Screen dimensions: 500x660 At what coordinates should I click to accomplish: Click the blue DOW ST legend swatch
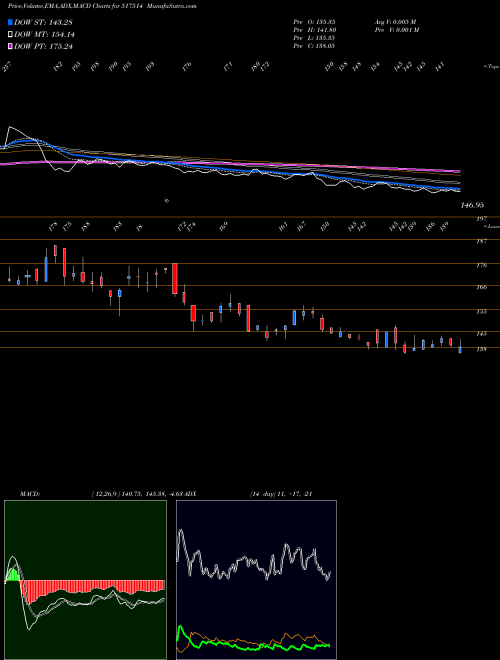pos(10,22)
